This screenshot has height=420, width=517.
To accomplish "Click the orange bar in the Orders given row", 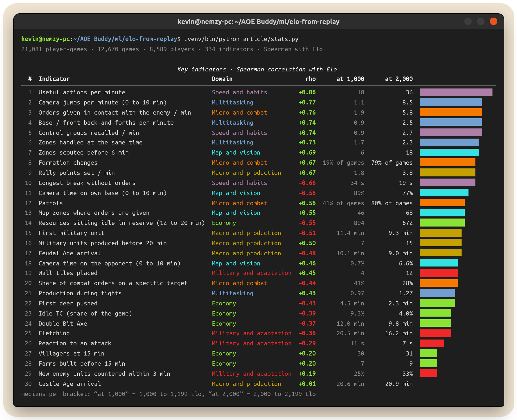I will [451, 112].
